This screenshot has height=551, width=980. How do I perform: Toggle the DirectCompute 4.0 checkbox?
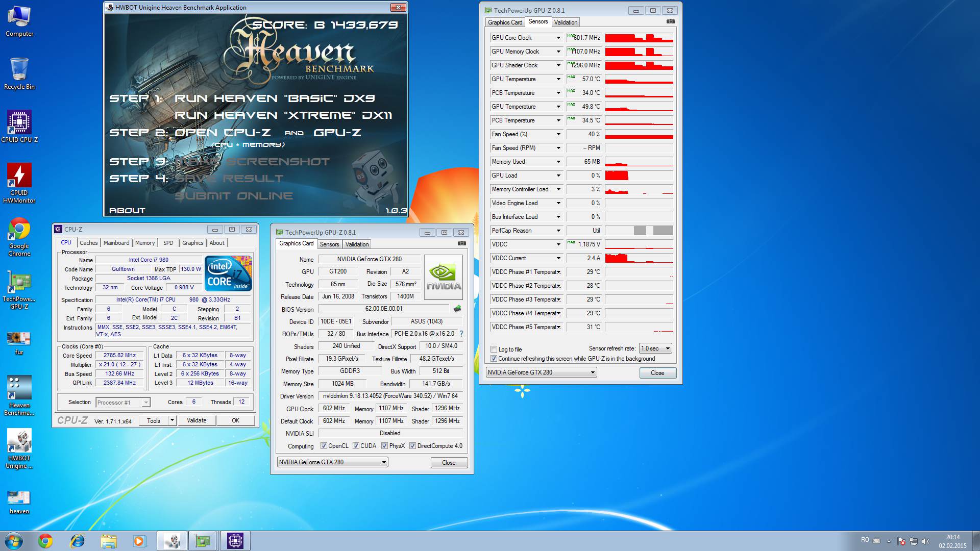(x=412, y=446)
